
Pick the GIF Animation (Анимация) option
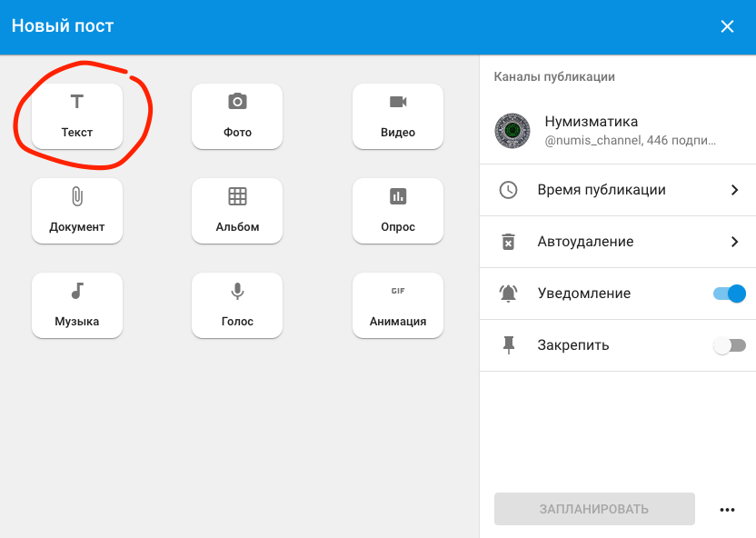point(398,305)
